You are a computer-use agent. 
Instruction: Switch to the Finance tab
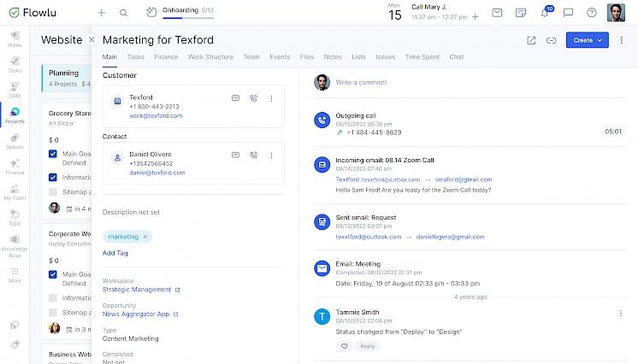[166, 57]
